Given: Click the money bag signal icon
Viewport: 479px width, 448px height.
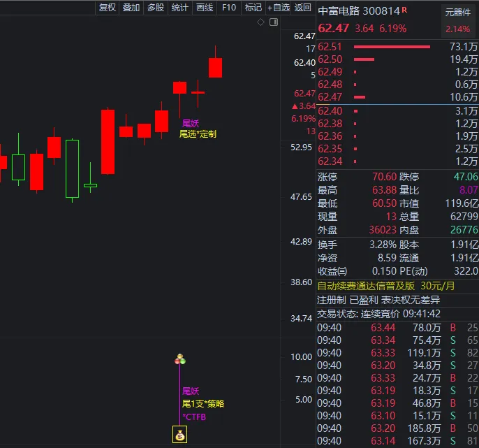Looking at the screenshot, I should pyautogui.click(x=180, y=436).
